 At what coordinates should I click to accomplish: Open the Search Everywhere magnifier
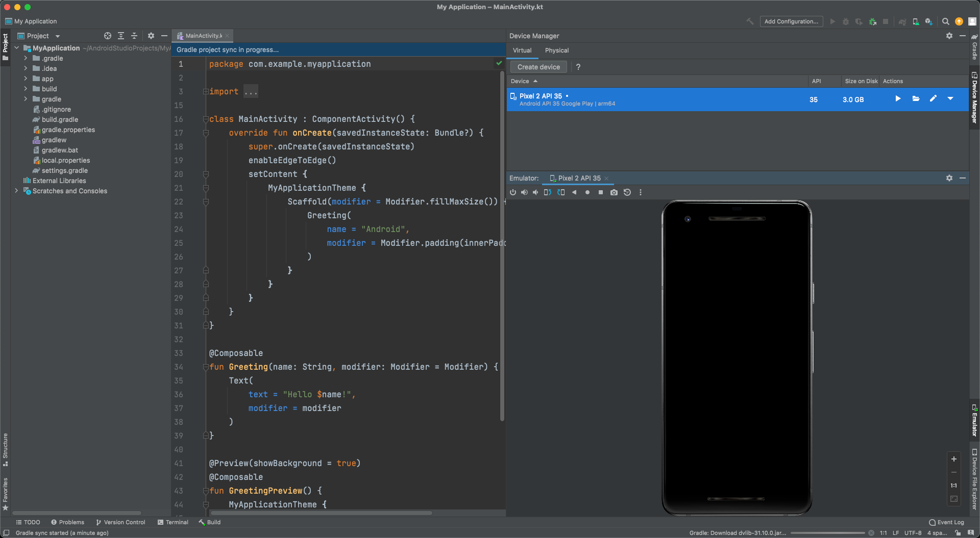945,21
